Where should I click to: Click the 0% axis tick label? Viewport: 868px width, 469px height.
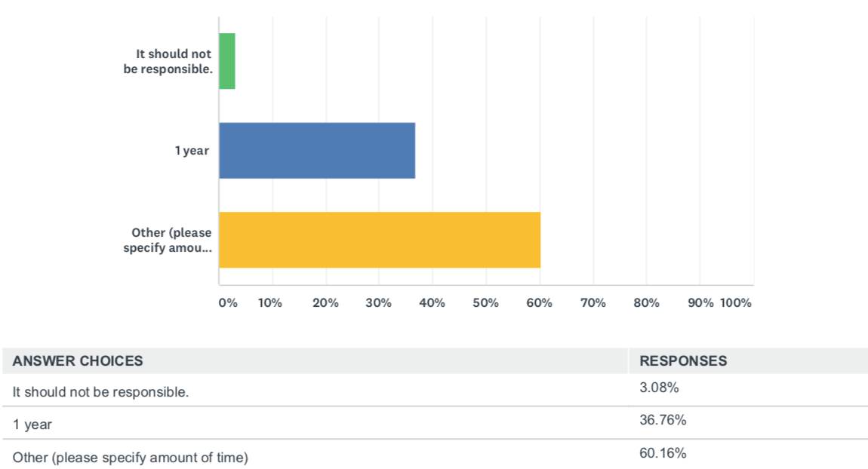(227, 303)
